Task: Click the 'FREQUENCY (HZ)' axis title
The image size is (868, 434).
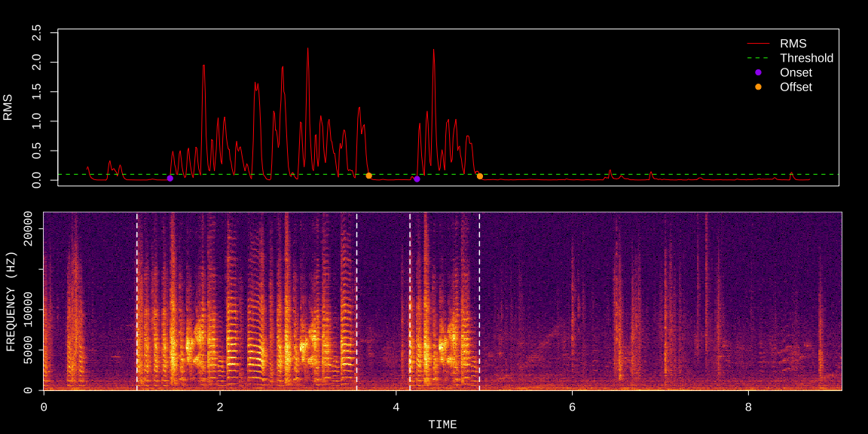Action: (11, 301)
